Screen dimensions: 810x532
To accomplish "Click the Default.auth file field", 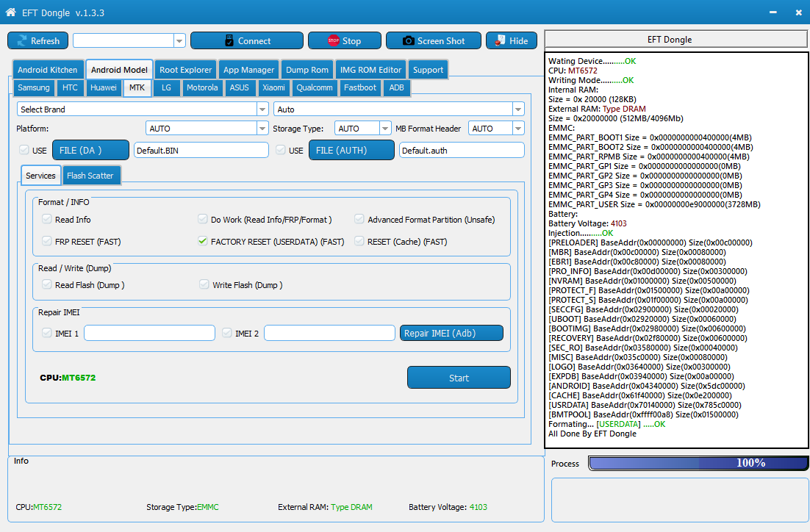I will click(x=462, y=151).
